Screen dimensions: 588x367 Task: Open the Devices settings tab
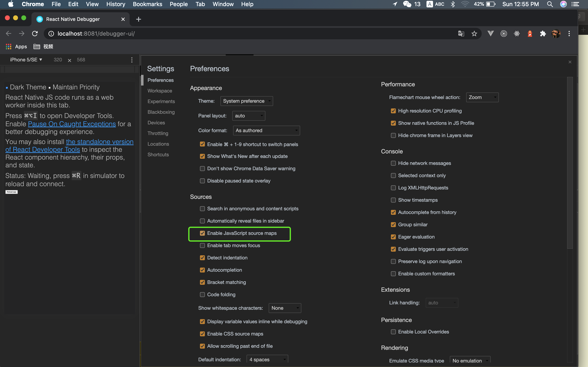(156, 123)
